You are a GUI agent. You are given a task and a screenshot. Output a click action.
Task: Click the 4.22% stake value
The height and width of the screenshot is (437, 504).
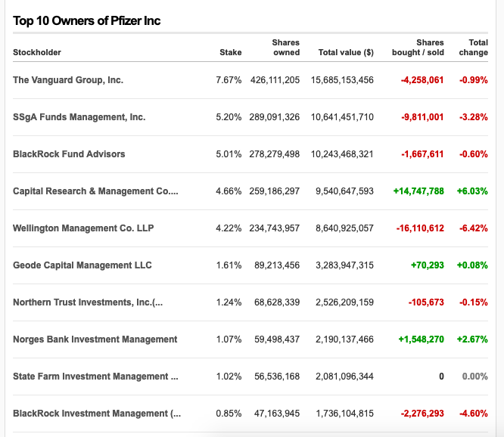[229, 228]
